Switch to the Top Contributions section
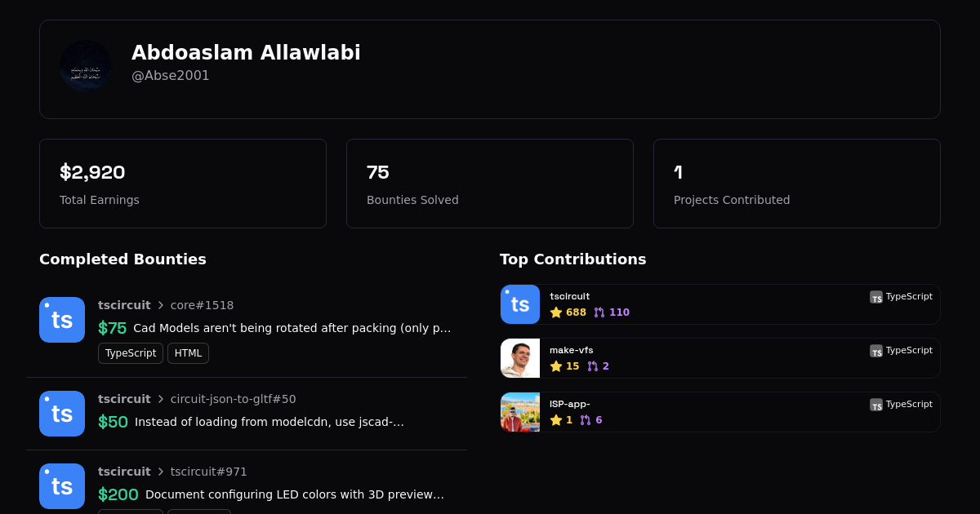Viewport: 980px width, 514px height. click(573, 259)
